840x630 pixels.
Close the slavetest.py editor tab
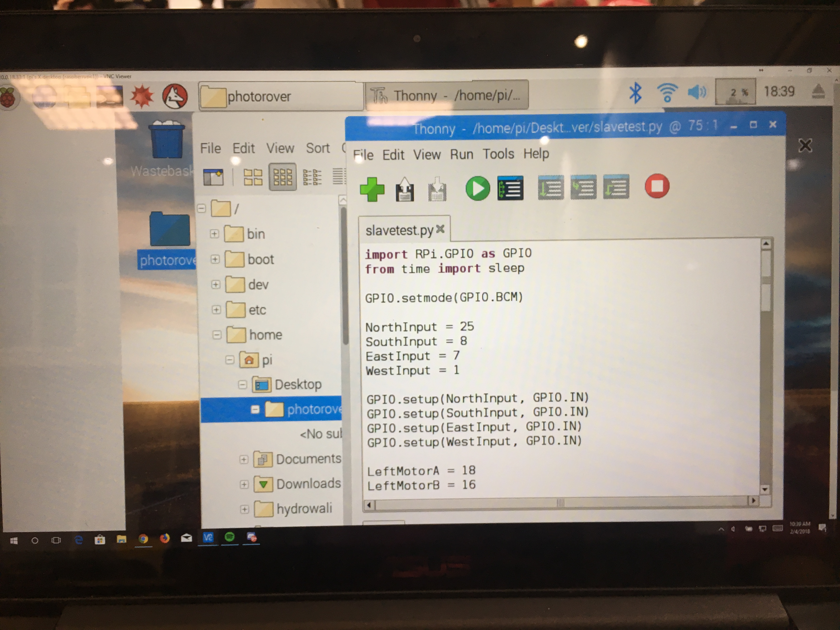coord(440,229)
